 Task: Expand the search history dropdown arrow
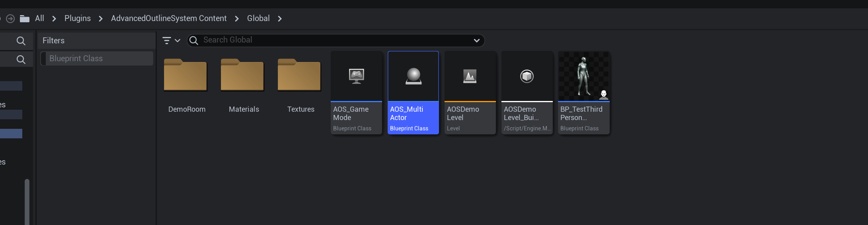tap(476, 41)
